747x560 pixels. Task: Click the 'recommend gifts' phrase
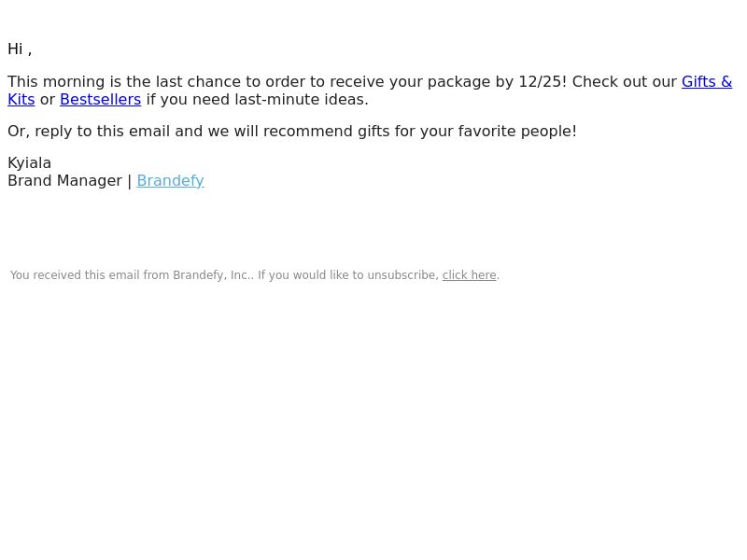pos(326,132)
